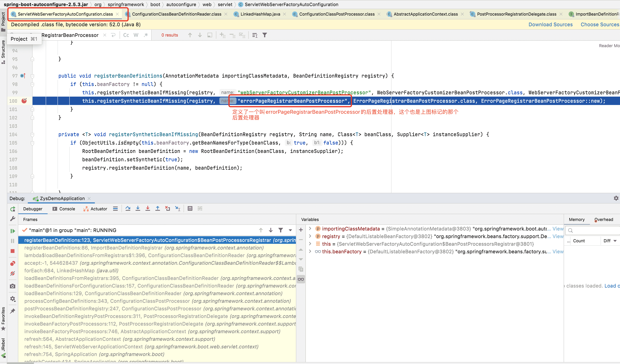Open debugger settings wrench icon

point(13,219)
